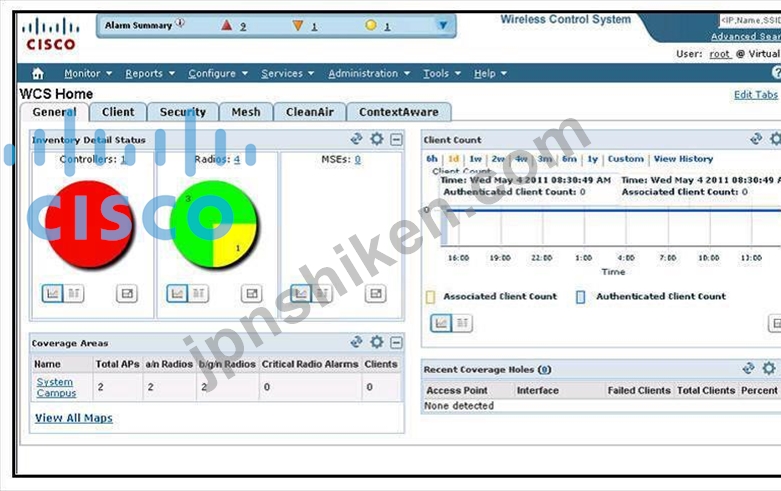Enlarge the MSEs chart

[376, 294]
